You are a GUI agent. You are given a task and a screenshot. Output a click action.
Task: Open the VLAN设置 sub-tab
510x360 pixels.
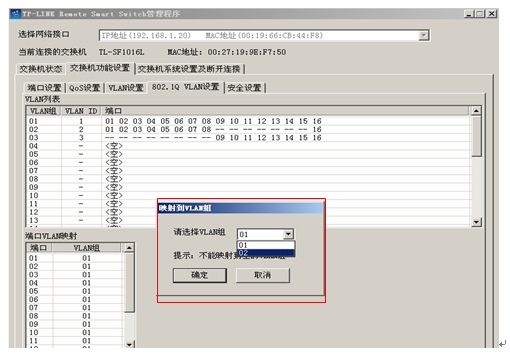[126, 88]
